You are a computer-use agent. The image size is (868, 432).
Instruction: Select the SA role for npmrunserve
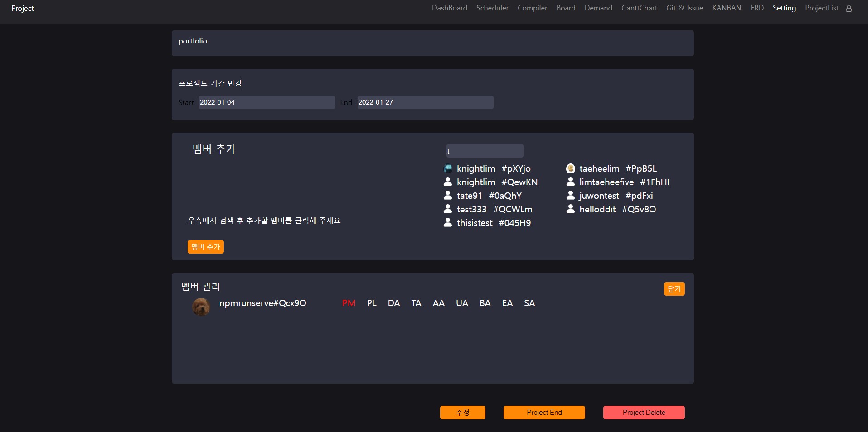pos(529,303)
